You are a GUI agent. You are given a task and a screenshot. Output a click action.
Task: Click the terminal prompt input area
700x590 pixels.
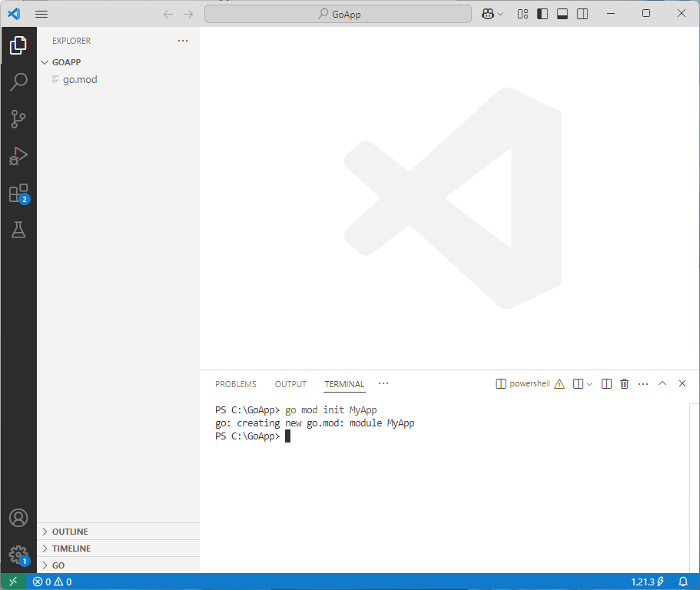pos(287,436)
